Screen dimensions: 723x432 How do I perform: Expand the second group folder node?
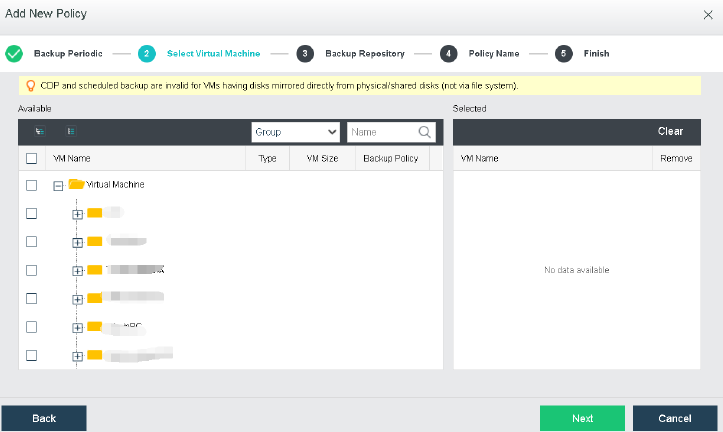pyautogui.click(x=77, y=243)
